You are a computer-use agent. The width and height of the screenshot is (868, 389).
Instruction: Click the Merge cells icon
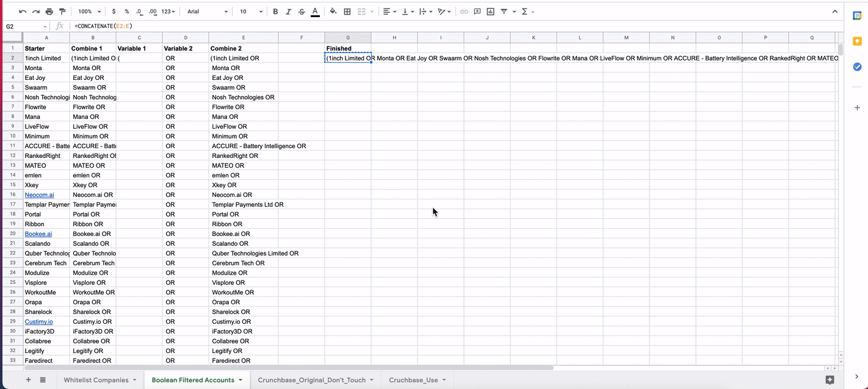[x=361, y=12]
